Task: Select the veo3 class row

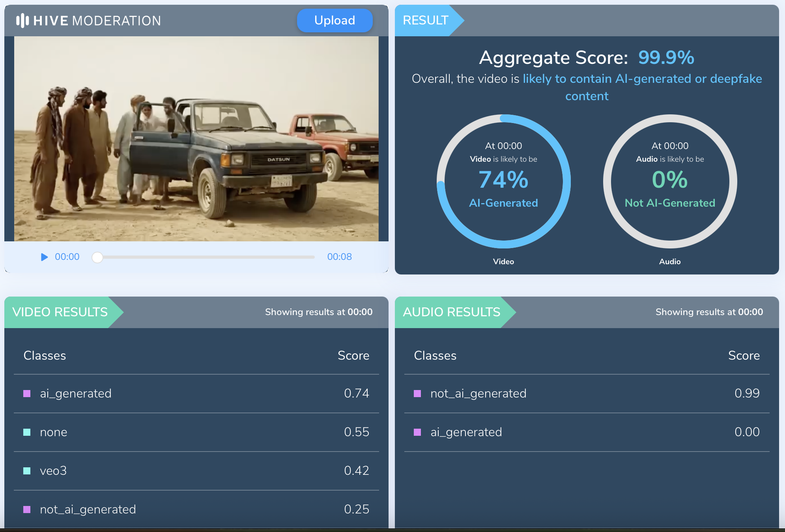Action: click(x=196, y=471)
